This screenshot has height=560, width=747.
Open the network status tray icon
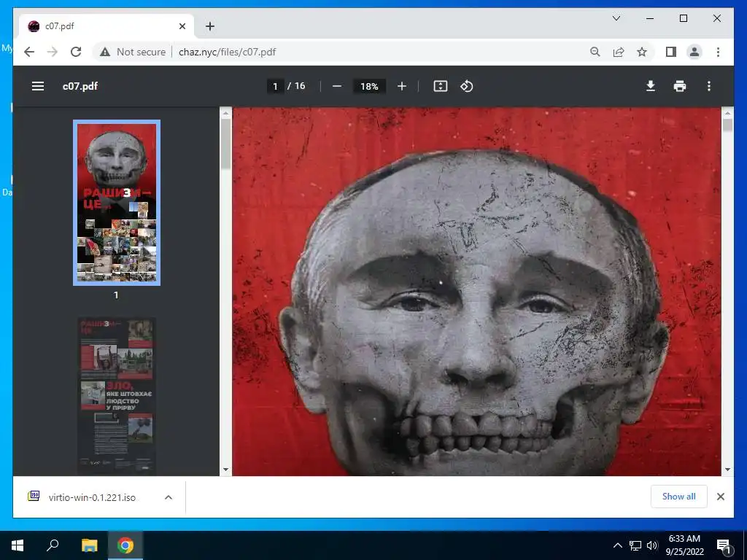coord(635,545)
